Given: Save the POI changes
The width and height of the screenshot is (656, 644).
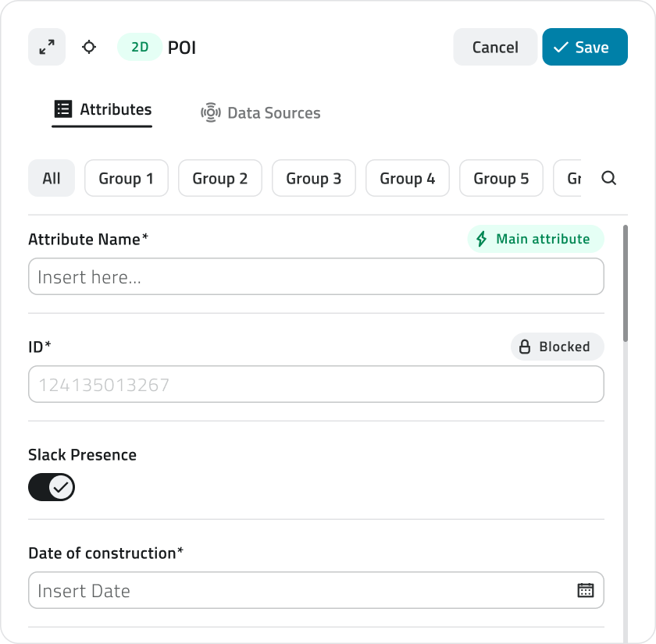Looking at the screenshot, I should 585,47.
